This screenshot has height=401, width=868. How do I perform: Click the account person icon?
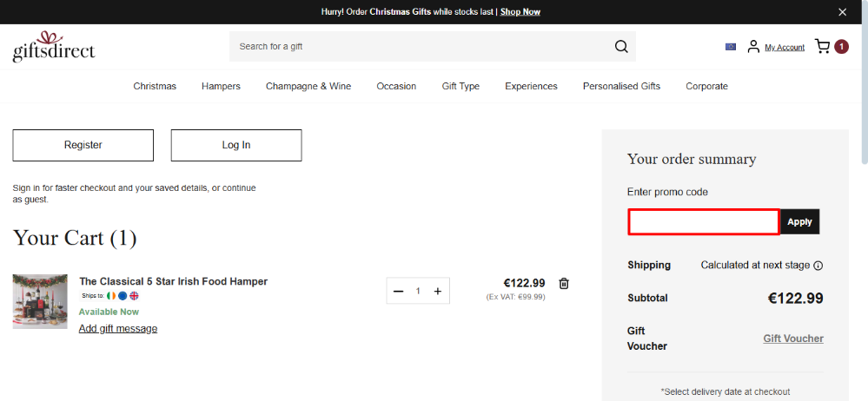(752, 47)
